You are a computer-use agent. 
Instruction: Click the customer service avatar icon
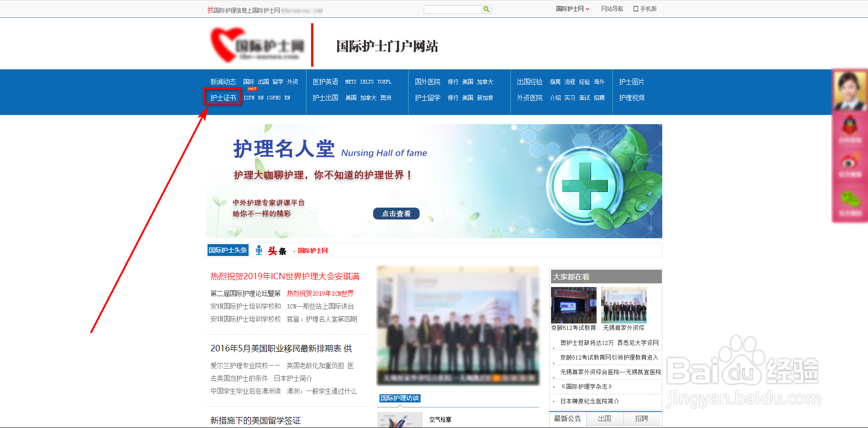pos(849,91)
